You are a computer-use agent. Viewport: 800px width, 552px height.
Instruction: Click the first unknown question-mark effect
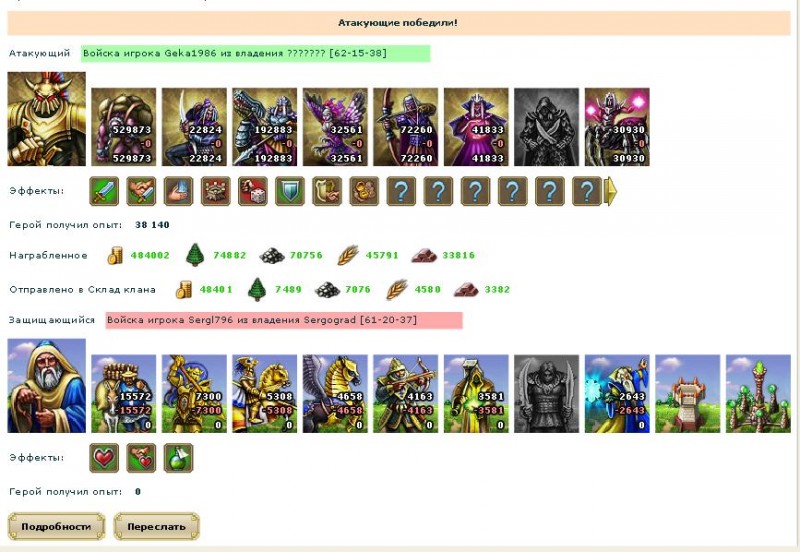[402, 191]
